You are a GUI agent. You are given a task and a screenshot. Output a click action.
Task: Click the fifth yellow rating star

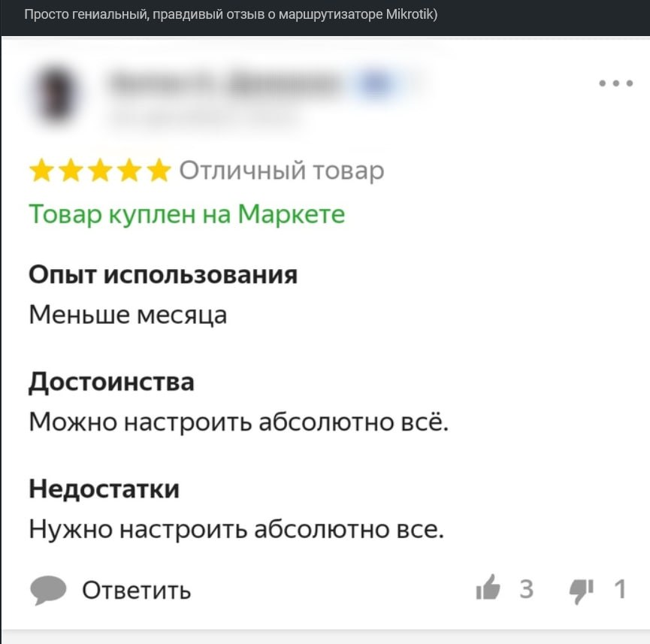click(x=159, y=171)
